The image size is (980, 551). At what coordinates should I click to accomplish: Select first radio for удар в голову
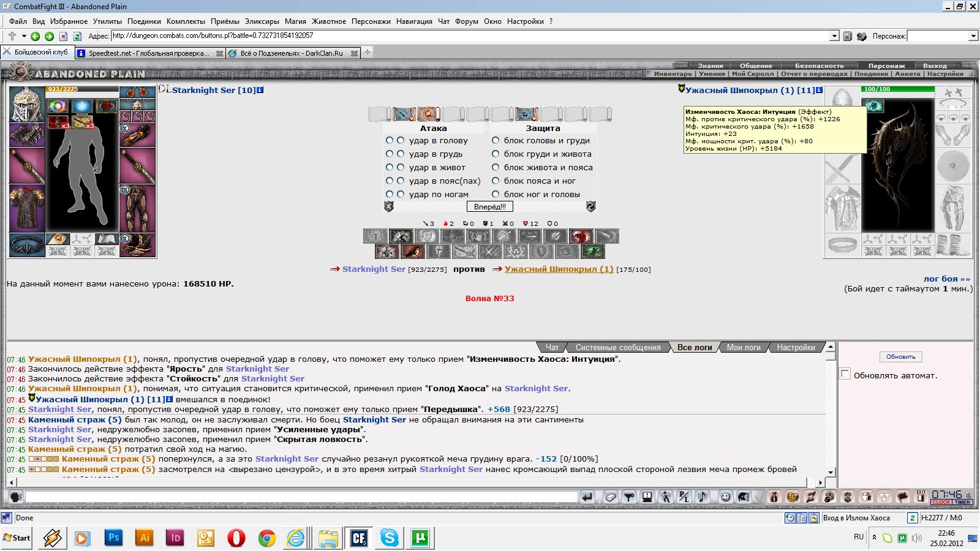pos(390,140)
